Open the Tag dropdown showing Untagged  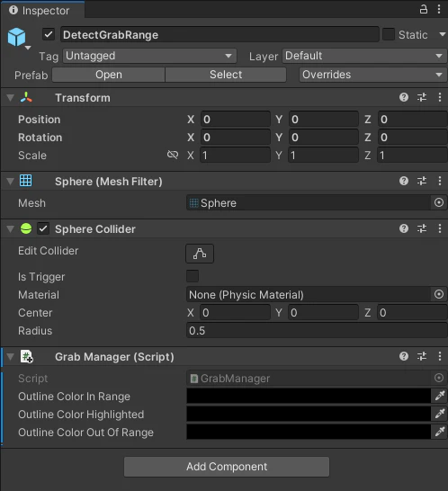click(149, 56)
